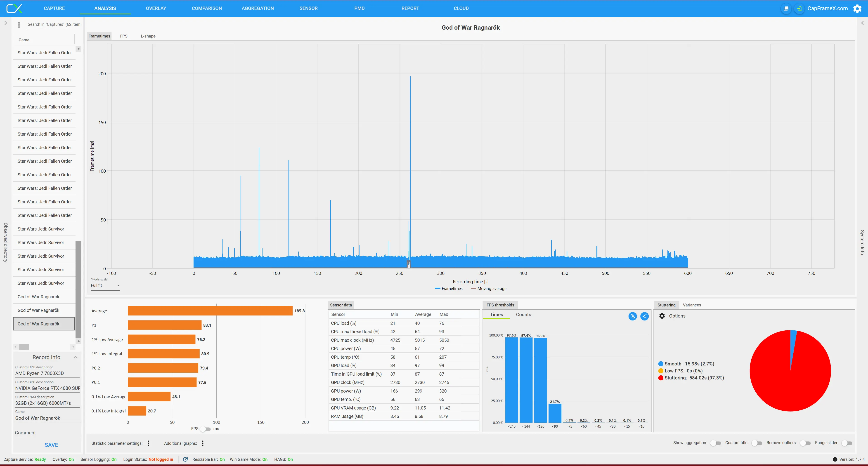This screenshot has height=466, width=868.
Task: Click the refresh icon in the status bar
Action: click(x=185, y=459)
